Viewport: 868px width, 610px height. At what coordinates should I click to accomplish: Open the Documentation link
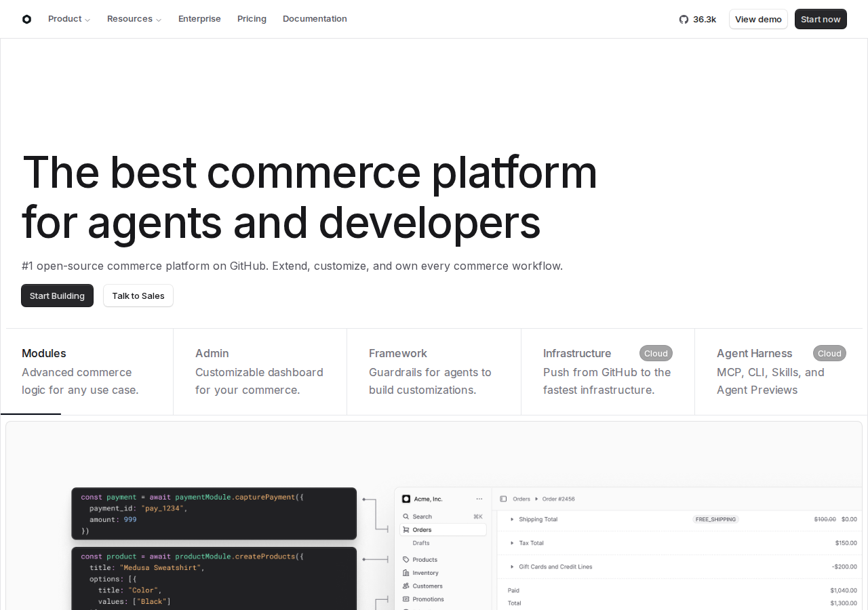tap(315, 19)
